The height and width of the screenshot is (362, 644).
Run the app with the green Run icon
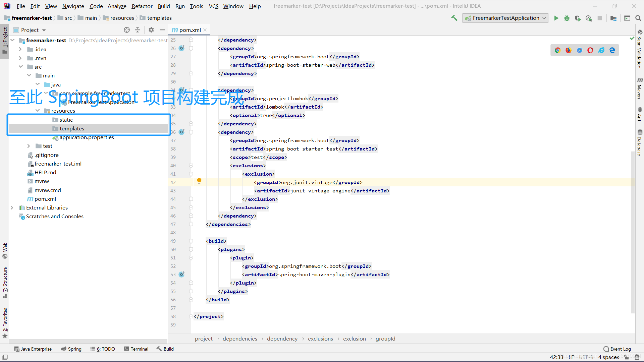(556, 18)
